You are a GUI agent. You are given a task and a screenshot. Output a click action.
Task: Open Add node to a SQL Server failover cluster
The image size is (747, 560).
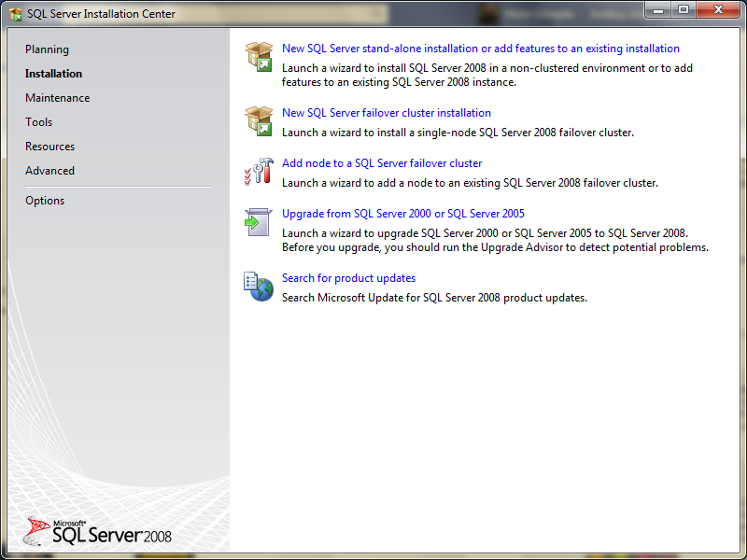pos(382,162)
